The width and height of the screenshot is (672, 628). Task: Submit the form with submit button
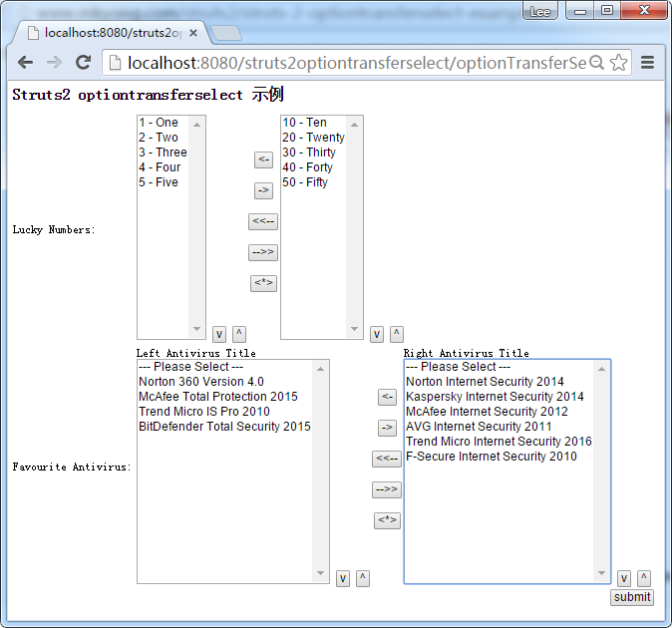click(632, 597)
